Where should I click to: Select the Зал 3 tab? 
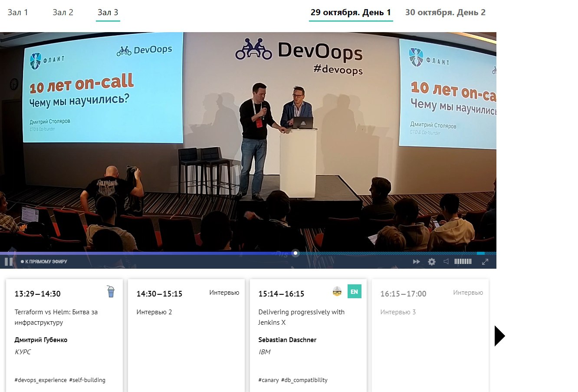pyautogui.click(x=108, y=13)
